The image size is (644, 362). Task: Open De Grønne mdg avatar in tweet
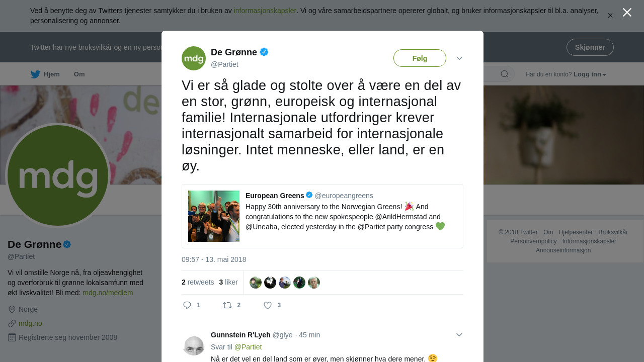[194, 58]
